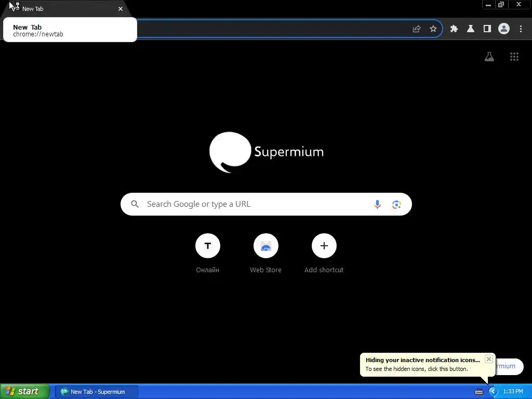Click the Supermium logo

[267, 152]
